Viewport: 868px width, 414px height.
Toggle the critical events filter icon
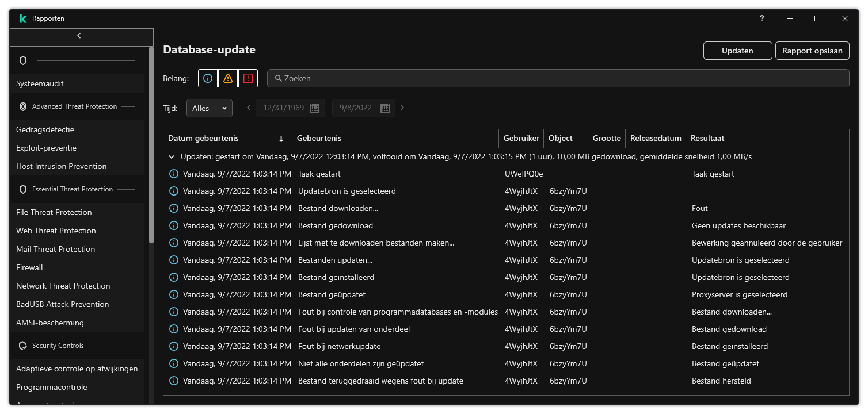248,78
